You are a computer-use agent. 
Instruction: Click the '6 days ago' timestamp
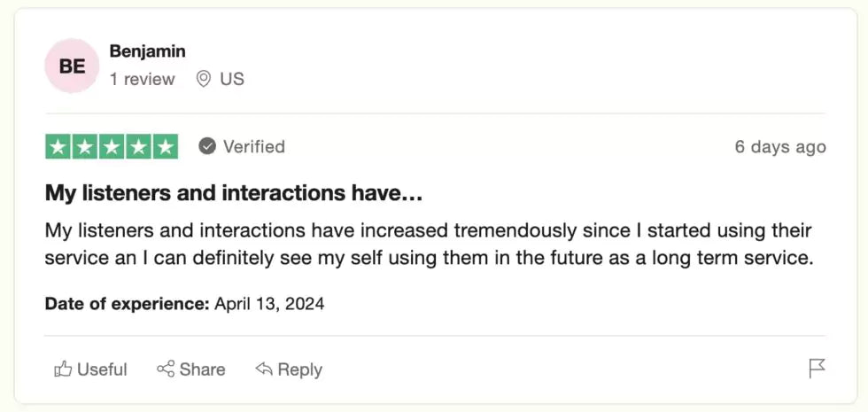pos(779,147)
